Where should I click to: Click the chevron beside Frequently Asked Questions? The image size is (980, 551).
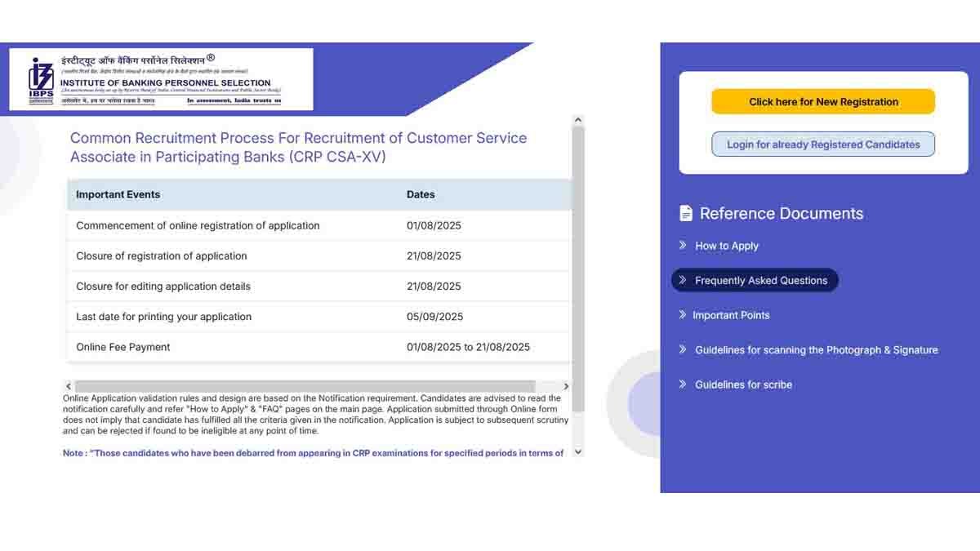click(683, 280)
